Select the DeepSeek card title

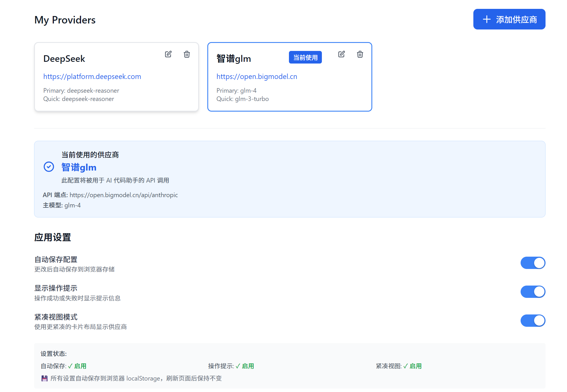pyautogui.click(x=64, y=59)
